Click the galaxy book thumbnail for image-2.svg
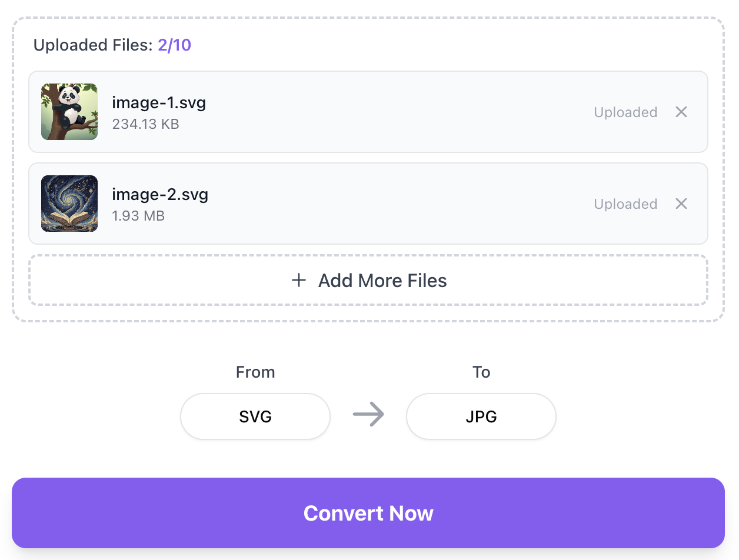Screen dimensions: 739x560 pyautogui.click(x=69, y=204)
